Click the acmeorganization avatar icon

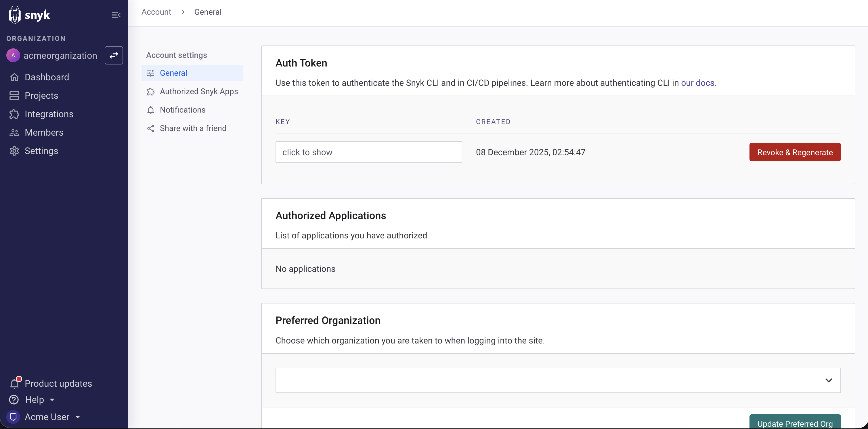point(13,55)
